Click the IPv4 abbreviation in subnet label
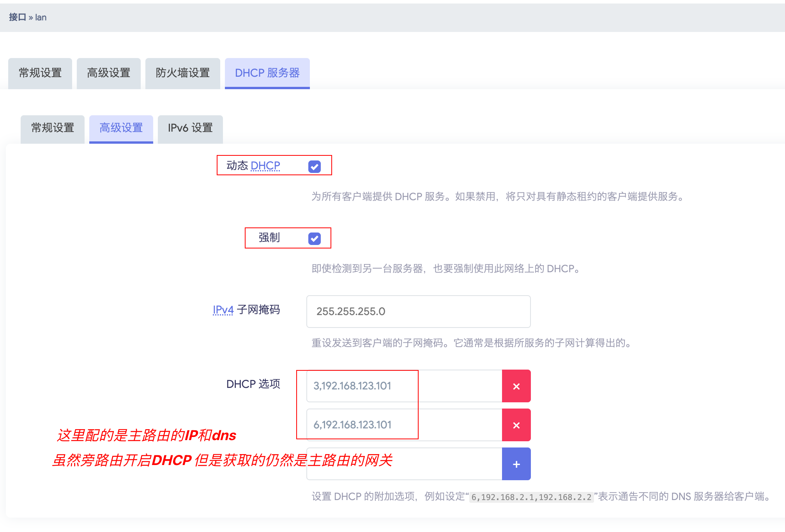The height and width of the screenshot is (532, 785). [223, 310]
